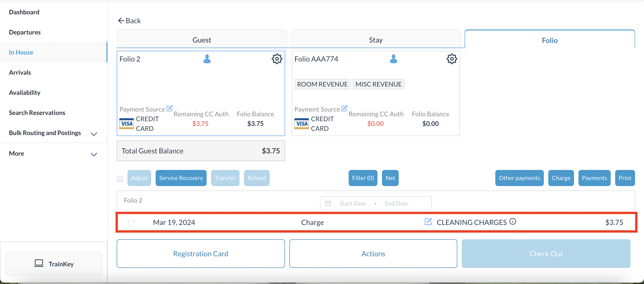
Task: Expand Bulk Routing and Postings menu
Action: pyautogui.click(x=94, y=134)
